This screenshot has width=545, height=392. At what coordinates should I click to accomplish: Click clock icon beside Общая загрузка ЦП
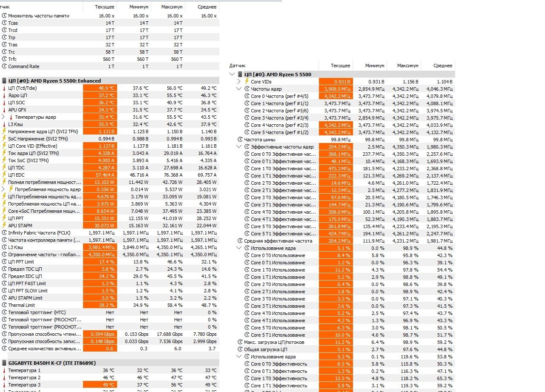[x=240, y=349]
